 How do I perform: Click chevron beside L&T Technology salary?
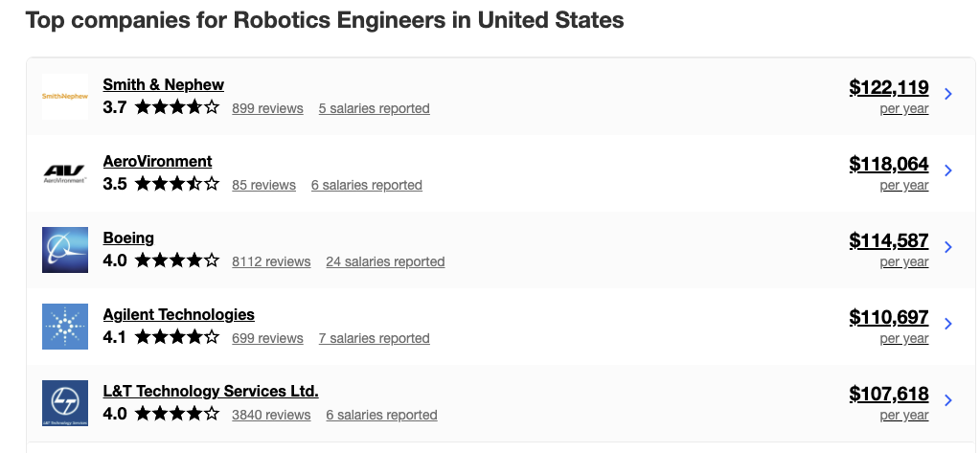pyautogui.click(x=948, y=400)
